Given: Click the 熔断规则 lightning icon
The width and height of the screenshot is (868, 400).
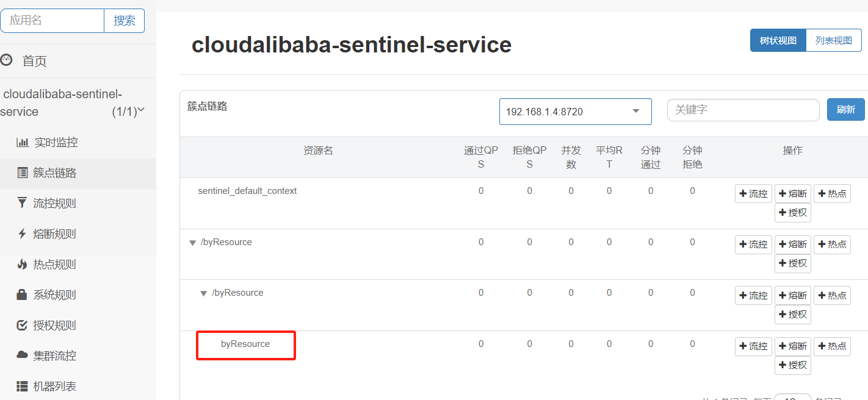Looking at the screenshot, I should click(x=23, y=234).
